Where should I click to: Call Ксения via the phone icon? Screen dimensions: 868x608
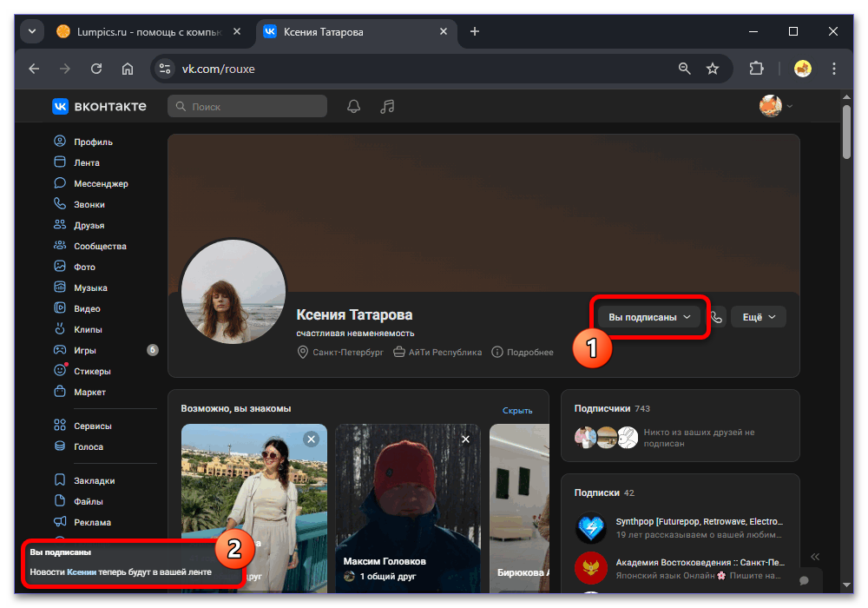716,317
